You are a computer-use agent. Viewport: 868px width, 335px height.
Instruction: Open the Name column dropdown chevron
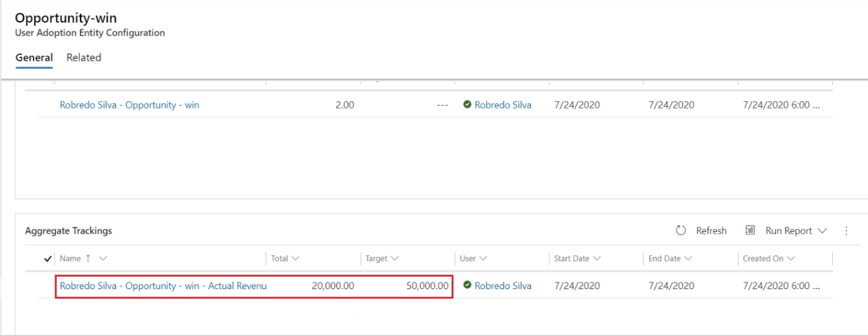click(x=103, y=258)
